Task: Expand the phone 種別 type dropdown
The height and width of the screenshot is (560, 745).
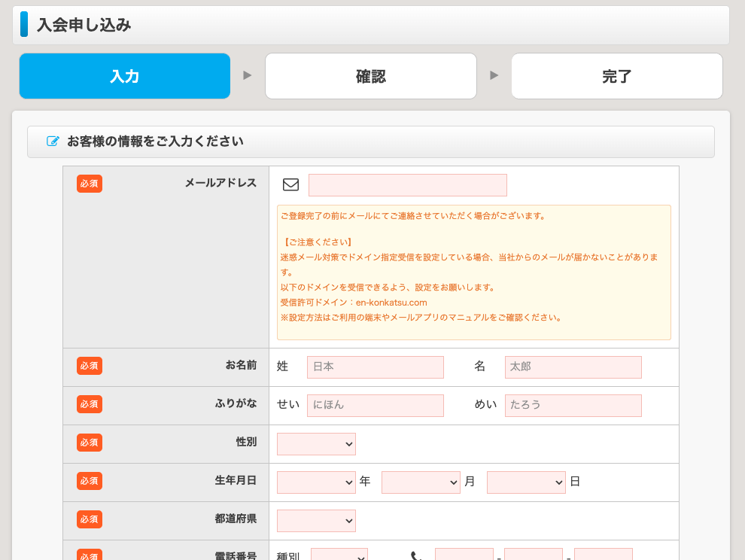Action: pos(339,555)
